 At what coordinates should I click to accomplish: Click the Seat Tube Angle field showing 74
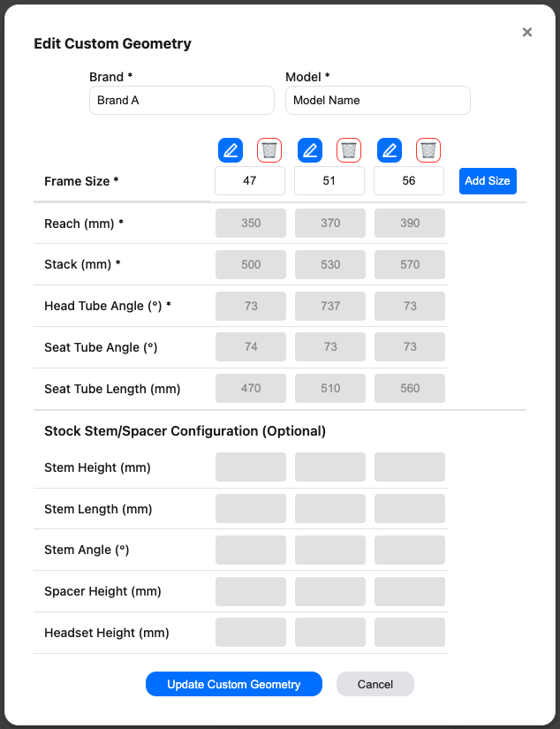[250, 347]
